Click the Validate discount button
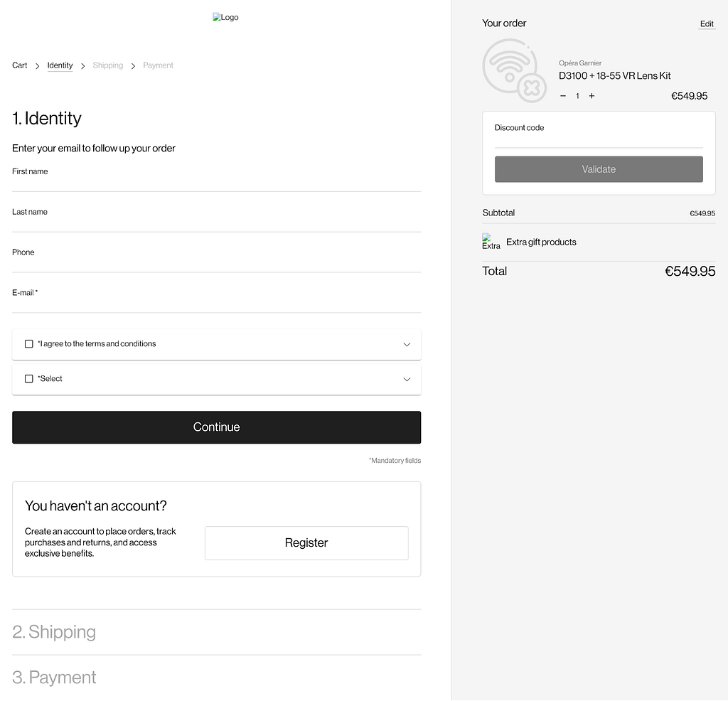Viewport: 728px width, 701px height. point(599,169)
